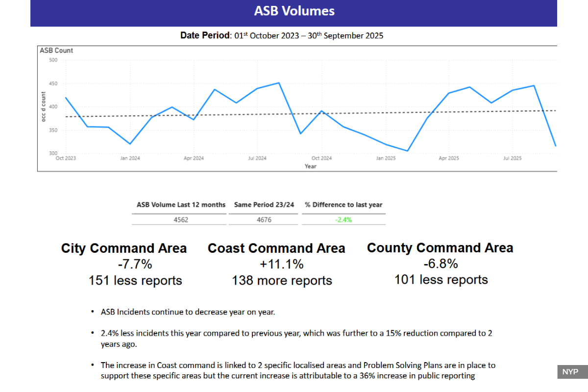
Task: Click the Jul 2024 x-axis label
Action: tap(257, 158)
